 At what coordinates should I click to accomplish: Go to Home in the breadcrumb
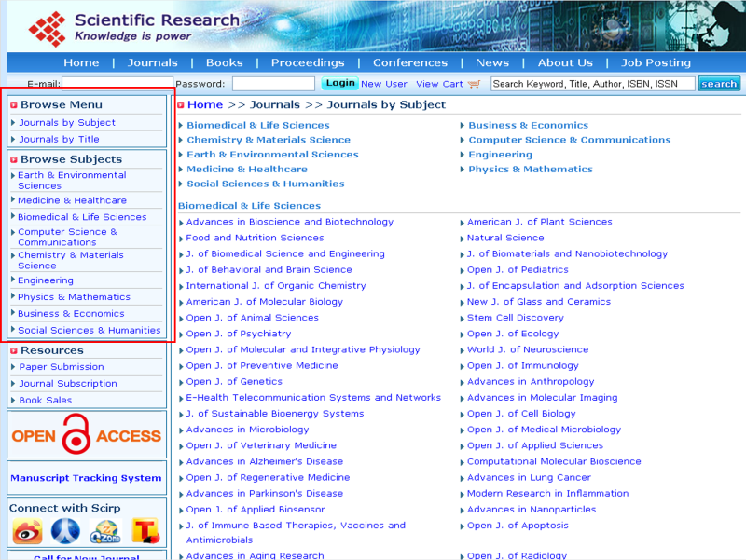pos(205,104)
